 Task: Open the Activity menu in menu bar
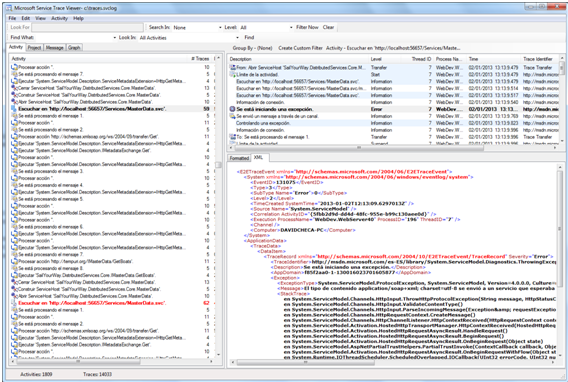point(59,18)
